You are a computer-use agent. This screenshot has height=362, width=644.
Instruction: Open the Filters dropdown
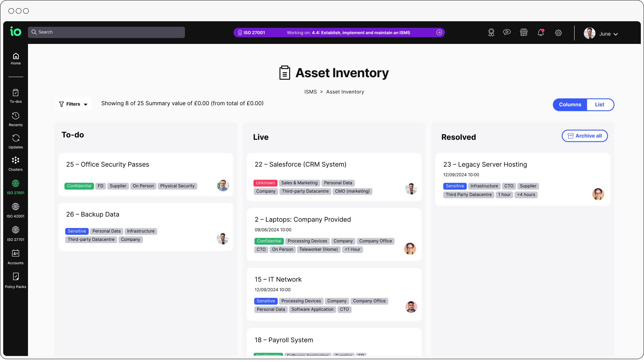[73, 104]
